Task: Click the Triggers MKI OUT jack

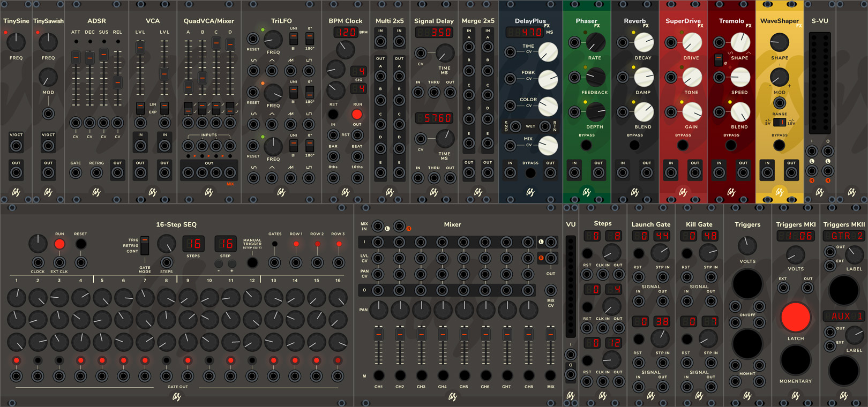Action: coord(807,288)
